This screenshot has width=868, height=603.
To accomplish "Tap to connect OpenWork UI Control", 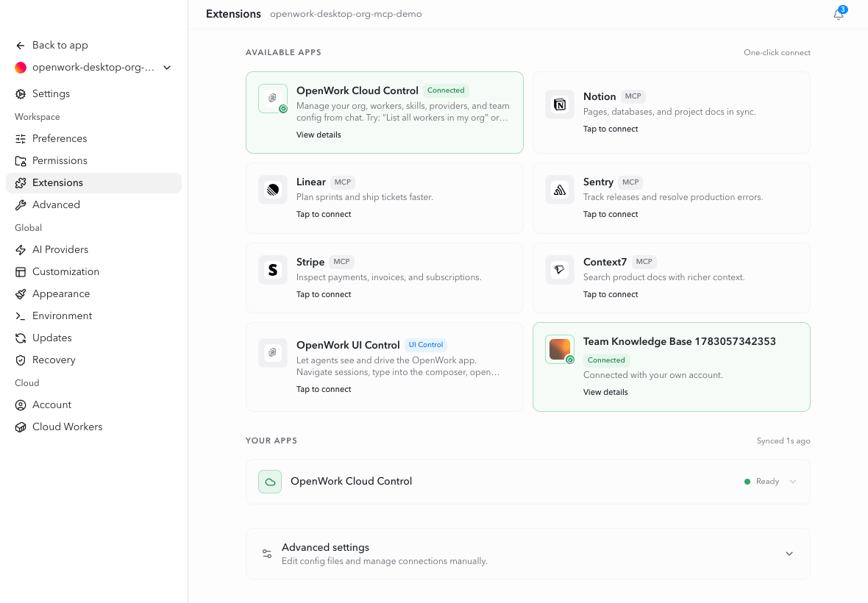I will click(324, 390).
